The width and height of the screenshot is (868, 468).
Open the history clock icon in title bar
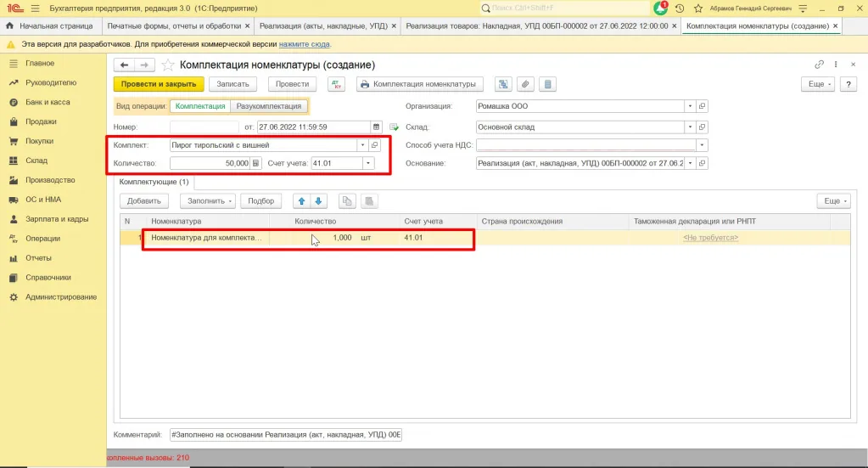(x=680, y=8)
